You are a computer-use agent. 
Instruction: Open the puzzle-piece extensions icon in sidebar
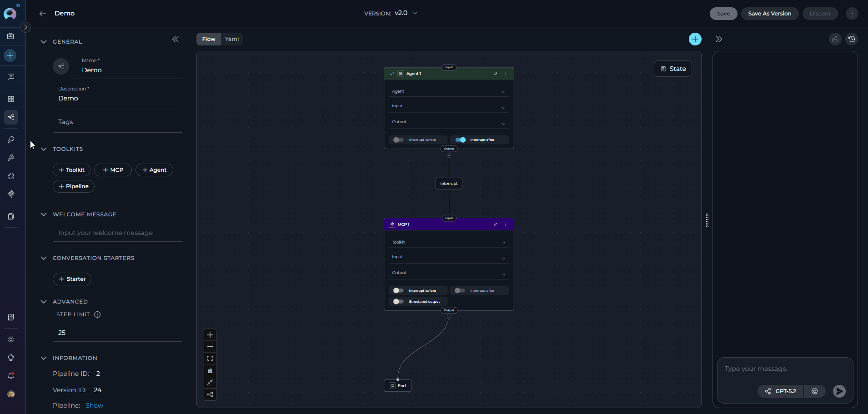click(x=11, y=176)
